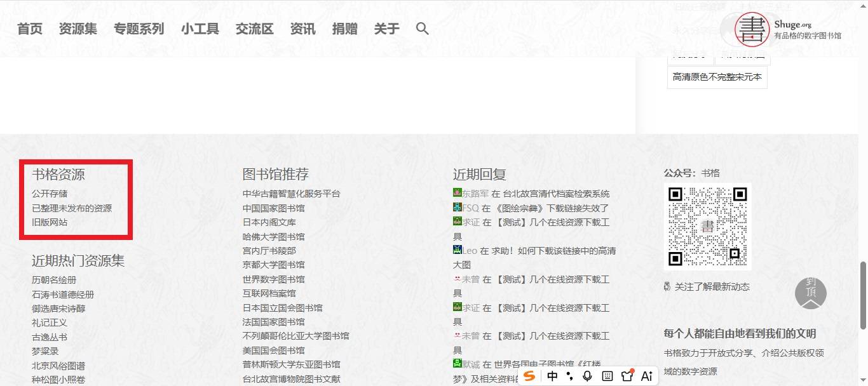Click the Sogou S logo in IME bar
This screenshot has height=386, width=868.
pyautogui.click(x=529, y=376)
